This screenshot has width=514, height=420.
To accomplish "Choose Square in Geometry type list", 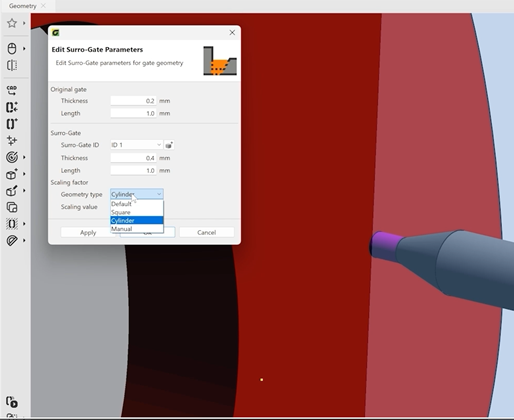I will 137,212.
